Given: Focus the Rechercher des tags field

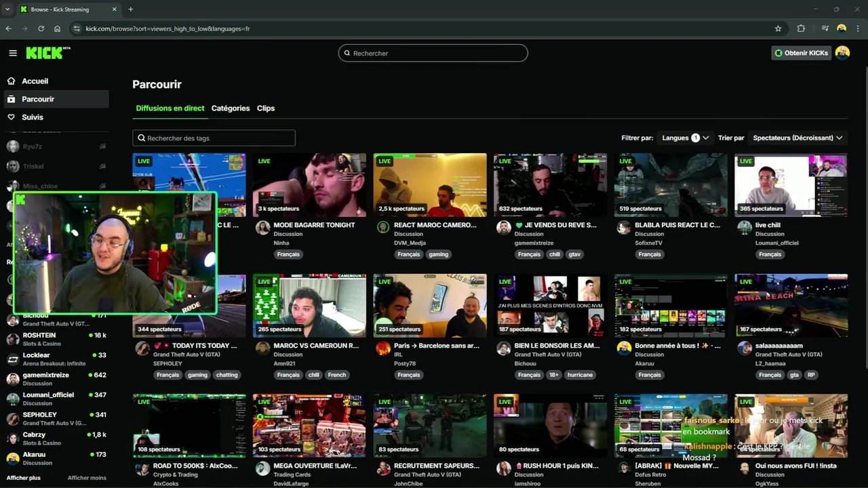Looking at the screenshot, I should (x=214, y=138).
